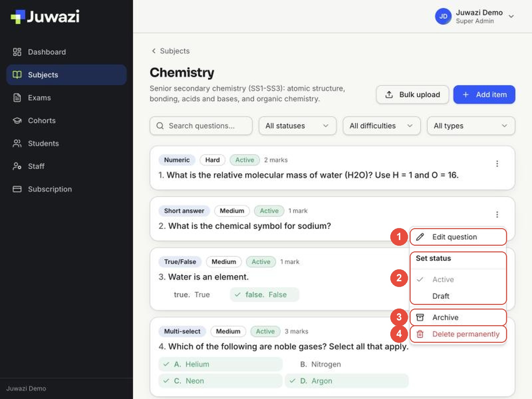Click the Bulk upload button
The width and height of the screenshot is (532, 399).
pyautogui.click(x=413, y=94)
